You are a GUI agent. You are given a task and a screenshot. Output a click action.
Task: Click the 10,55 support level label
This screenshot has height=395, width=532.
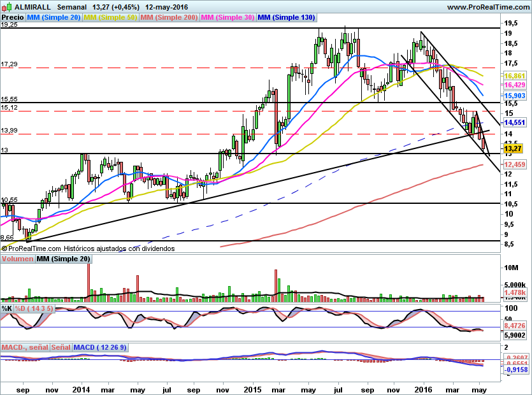[x=9, y=200]
